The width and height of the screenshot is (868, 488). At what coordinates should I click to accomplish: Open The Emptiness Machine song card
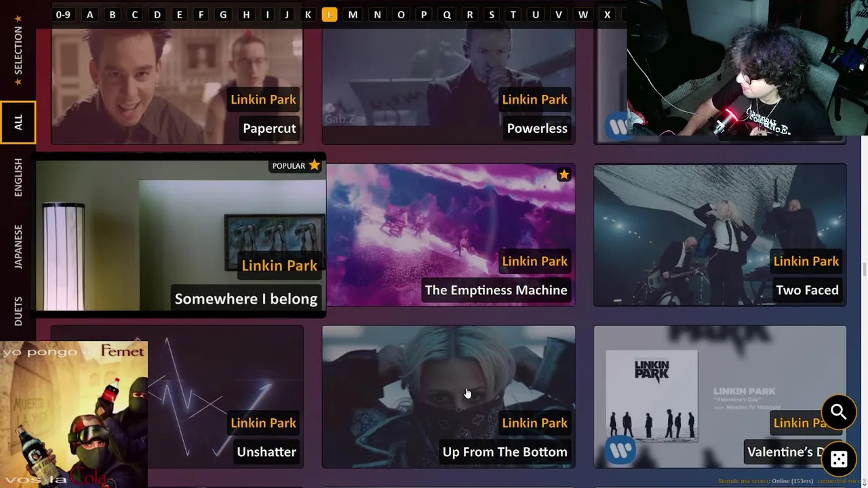pyautogui.click(x=450, y=235)
